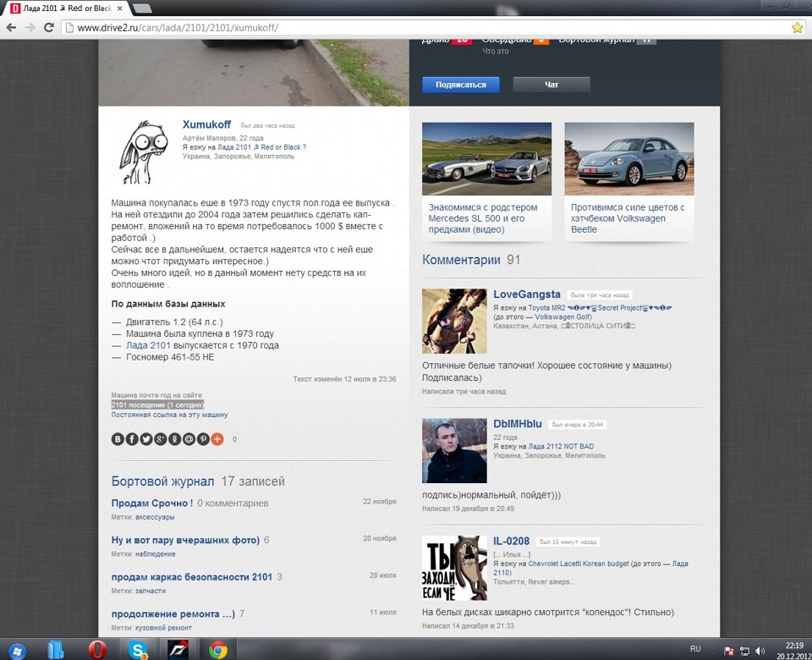Screen dimensions: 812x660
Task: Click the Chrome taskbar icon
Action: point(218,650)
